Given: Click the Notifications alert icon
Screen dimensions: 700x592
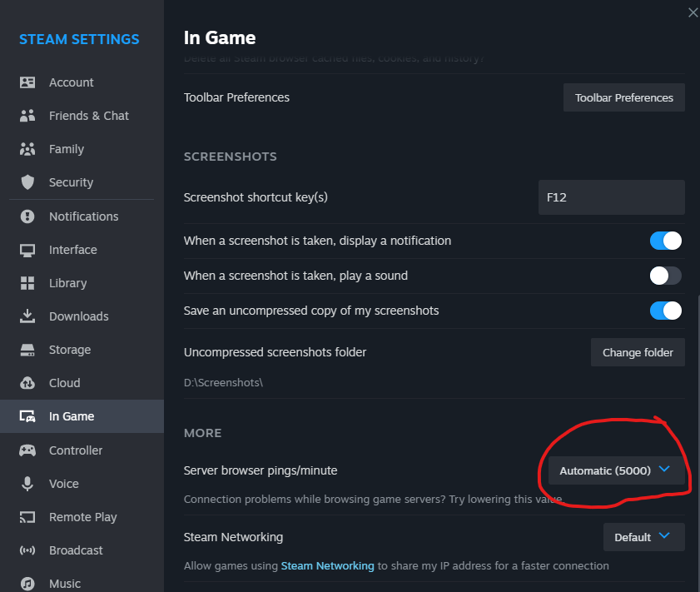Looking at the screenshot, I should (27, 216).
